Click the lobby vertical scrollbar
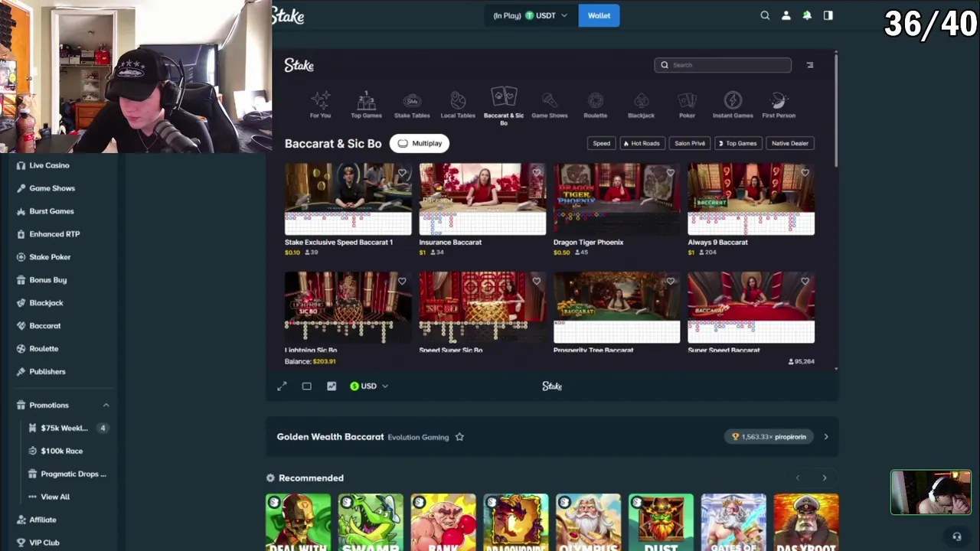Screen dimensions: 980x551 click(x=836, y=110)
